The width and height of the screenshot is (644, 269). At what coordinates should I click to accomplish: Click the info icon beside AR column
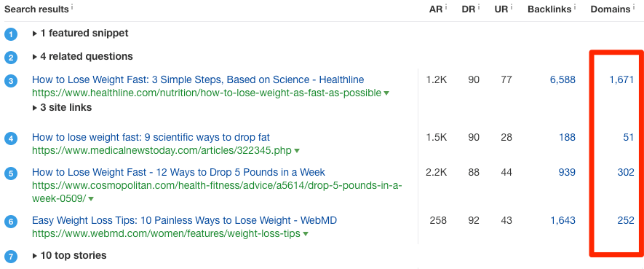click(446, 7)
